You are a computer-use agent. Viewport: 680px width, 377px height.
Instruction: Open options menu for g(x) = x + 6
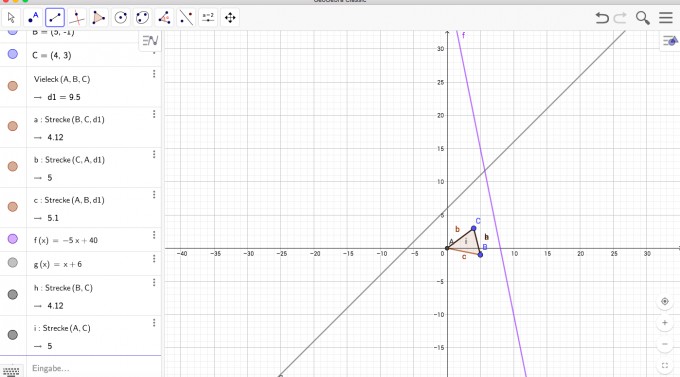[154, 259]
